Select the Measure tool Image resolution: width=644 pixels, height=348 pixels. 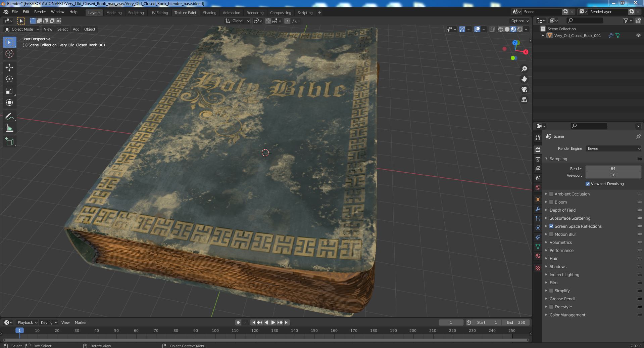point(9,128)
